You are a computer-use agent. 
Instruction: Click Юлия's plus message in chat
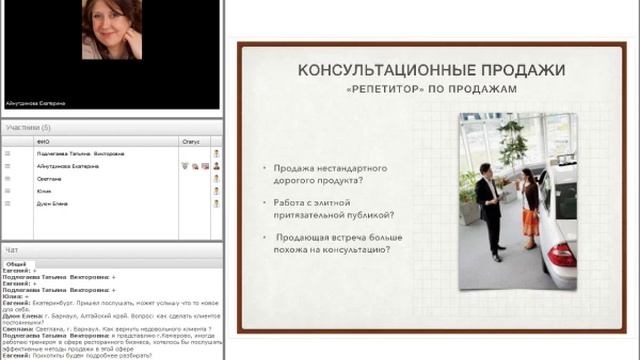(16, 296)
